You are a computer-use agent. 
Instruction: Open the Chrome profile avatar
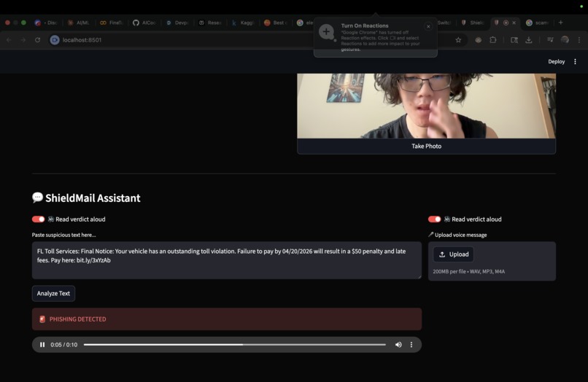coord(565,40)
